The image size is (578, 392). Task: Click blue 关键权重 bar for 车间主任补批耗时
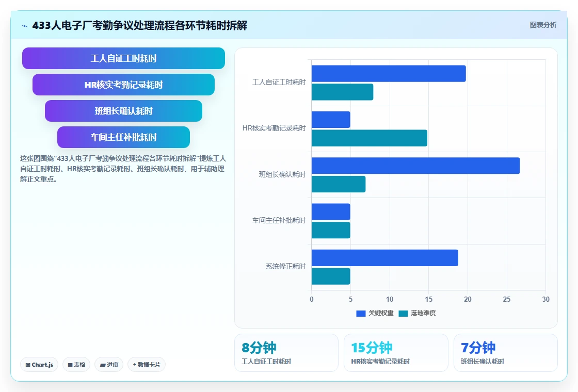tap(331, 212)
